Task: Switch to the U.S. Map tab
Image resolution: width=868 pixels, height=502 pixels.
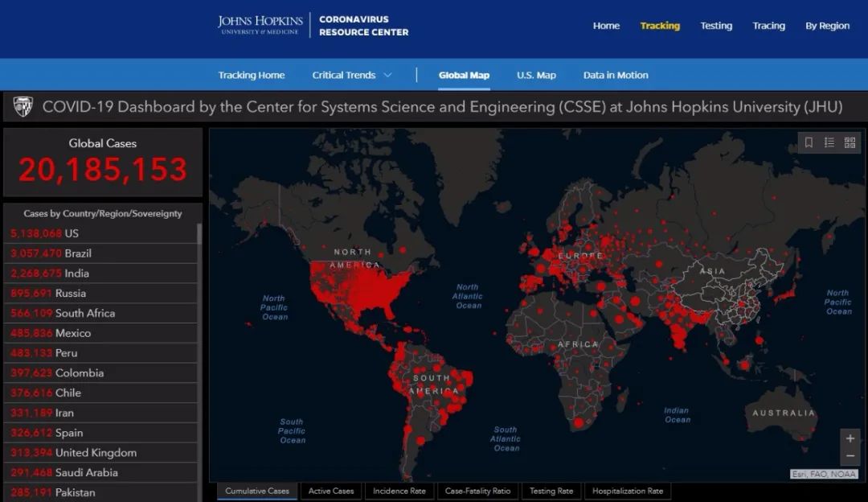Action: point(536,75)
